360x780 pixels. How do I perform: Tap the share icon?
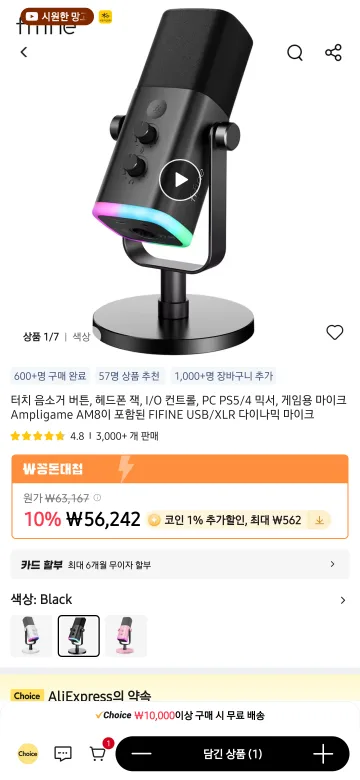click(333, 52)
